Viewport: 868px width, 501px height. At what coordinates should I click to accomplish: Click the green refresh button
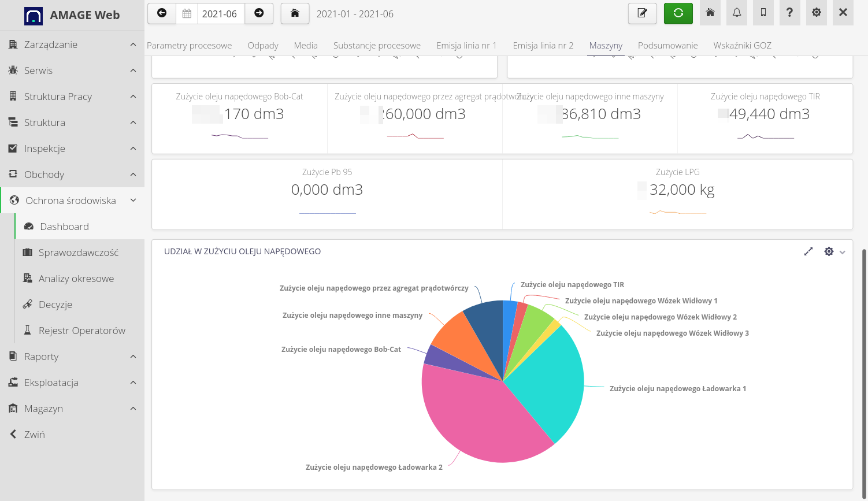[x=678, y=13]
